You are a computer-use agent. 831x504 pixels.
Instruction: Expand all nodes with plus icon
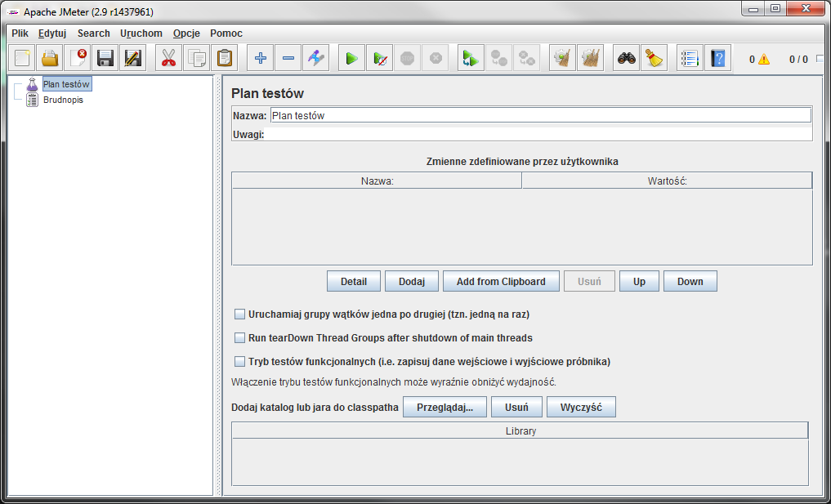click(260, 58)
